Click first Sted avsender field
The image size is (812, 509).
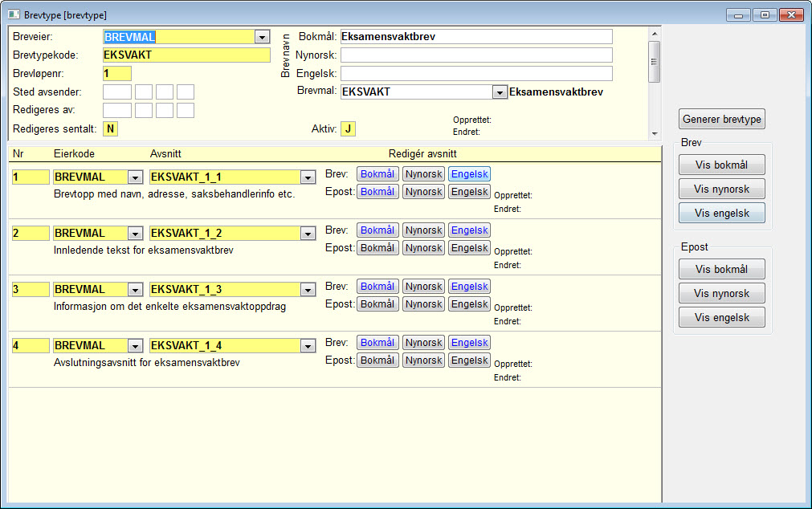117,92
